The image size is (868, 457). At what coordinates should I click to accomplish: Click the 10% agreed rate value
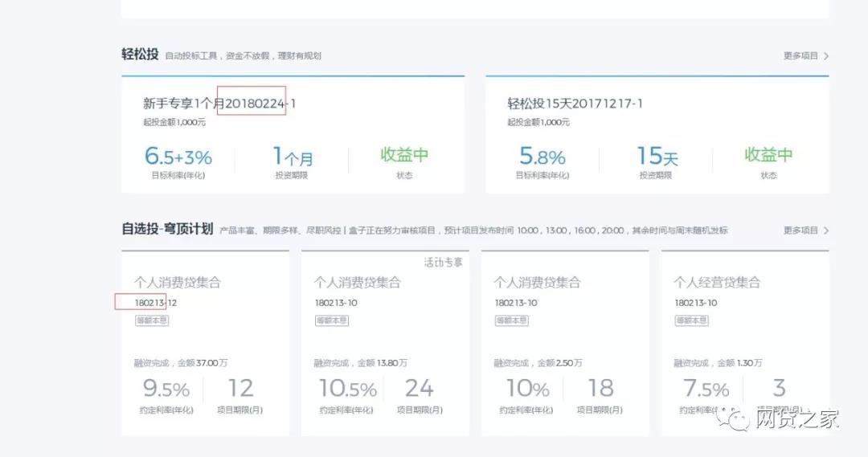tap(527, 389)
